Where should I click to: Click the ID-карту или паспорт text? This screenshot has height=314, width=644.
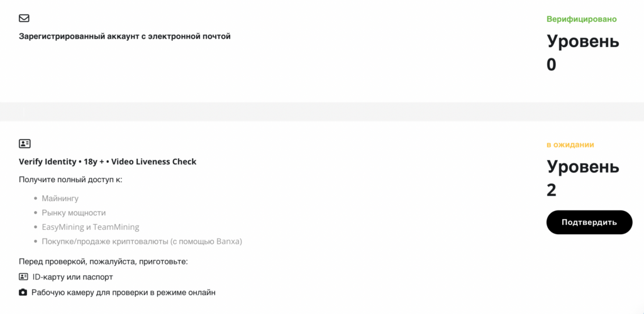(x=72, y=277)
